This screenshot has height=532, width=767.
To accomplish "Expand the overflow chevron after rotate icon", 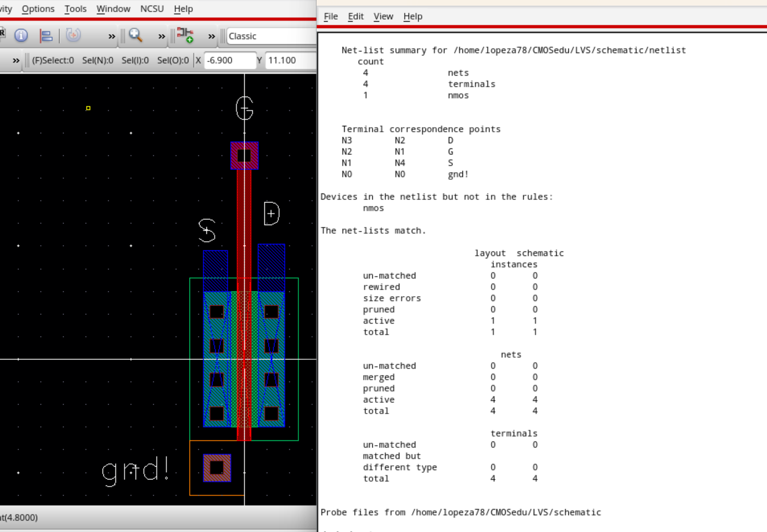I will click(112, 36).
